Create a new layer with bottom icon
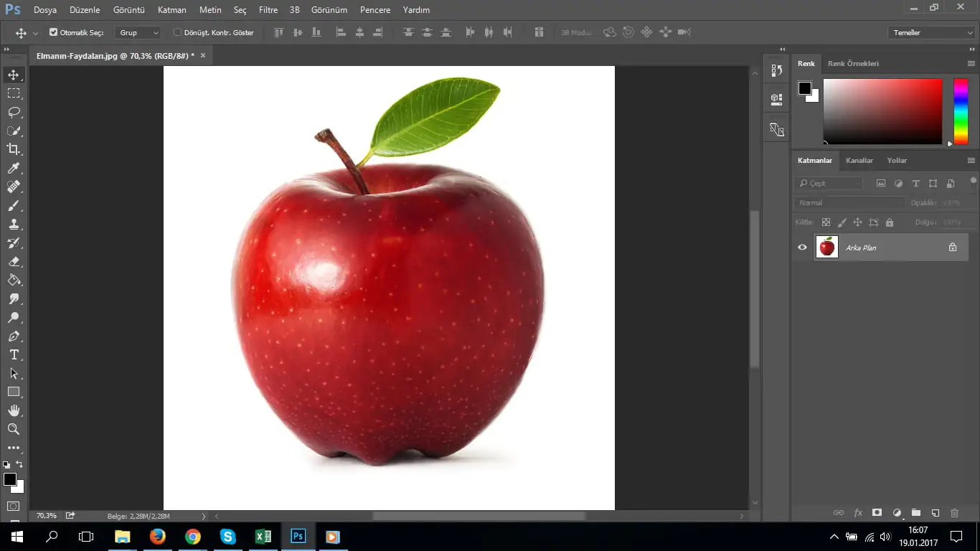Image resolution: width=980 pixels, height=551 pixels. (x=935, y=513)
